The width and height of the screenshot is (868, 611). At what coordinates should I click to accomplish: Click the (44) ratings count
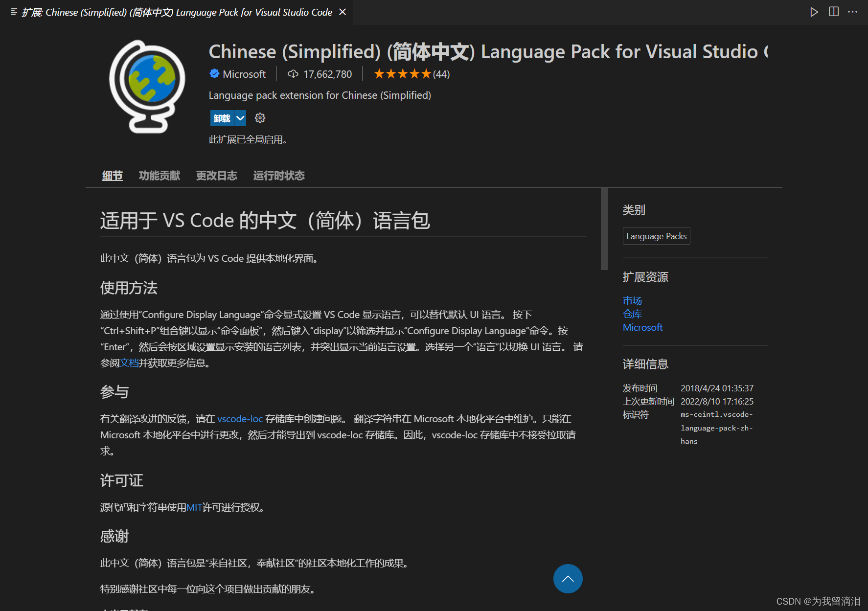coord(441,74)
